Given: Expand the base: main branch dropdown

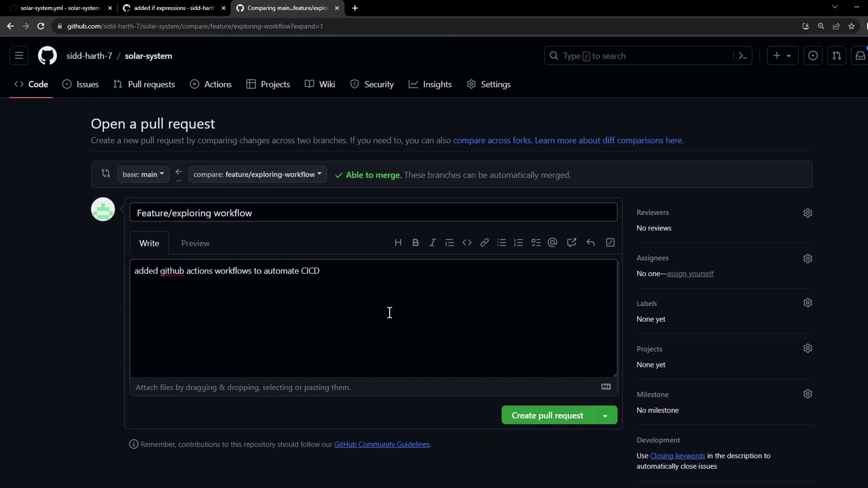Looking at the screenshot, I should point(143,174).
